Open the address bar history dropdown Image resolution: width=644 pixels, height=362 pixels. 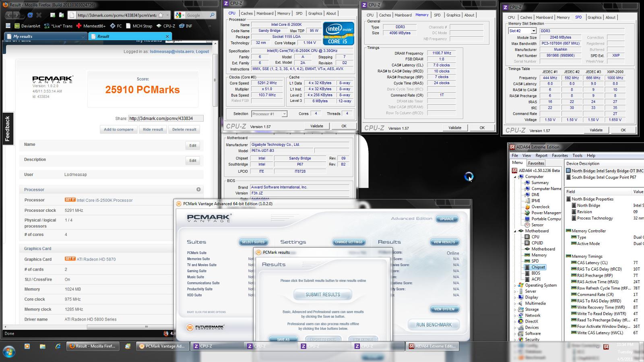167,15
